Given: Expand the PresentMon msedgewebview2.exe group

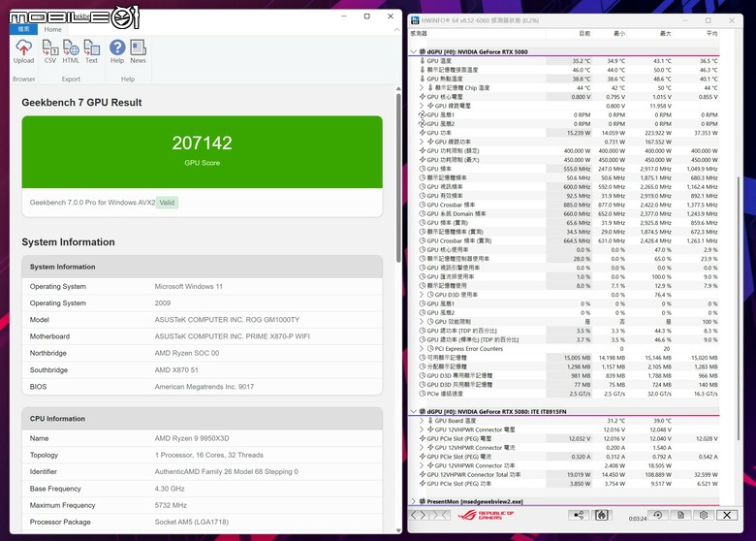Looking at the screenshot, I should click(413, 501).
